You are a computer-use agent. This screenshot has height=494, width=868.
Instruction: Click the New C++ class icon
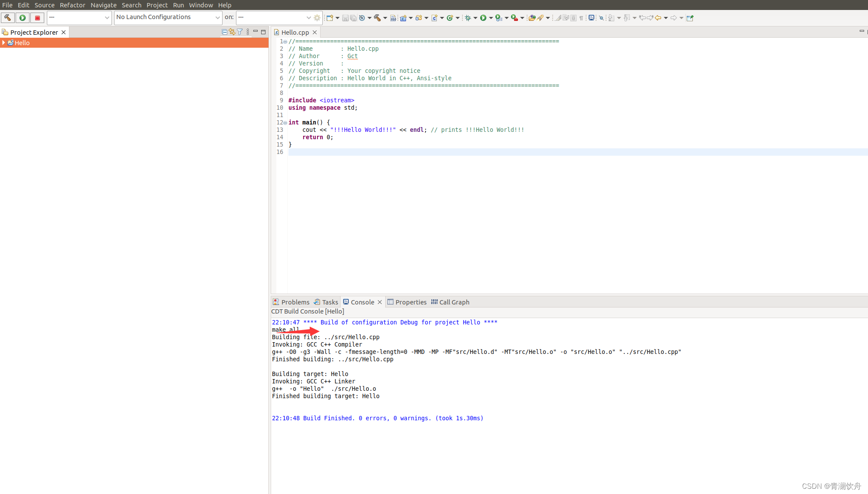click(450, 18)
